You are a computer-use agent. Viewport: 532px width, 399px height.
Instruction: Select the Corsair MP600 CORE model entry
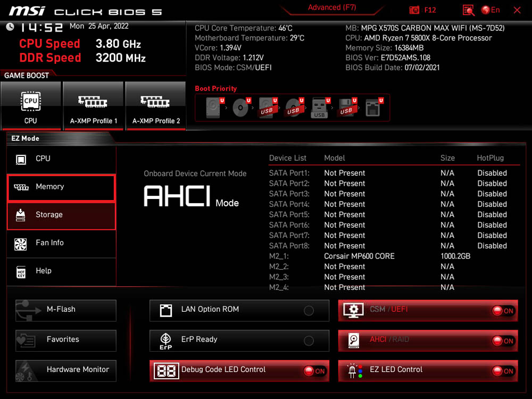coord(359,256)
